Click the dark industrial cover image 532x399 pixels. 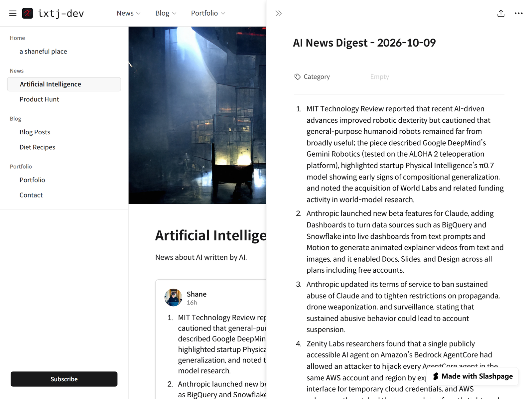pos(197,115)
